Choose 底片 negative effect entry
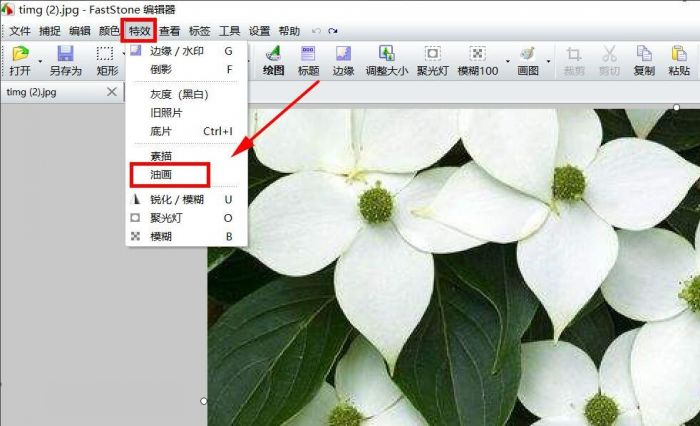This screenshot has width=700, height=426. click(187, 131)
